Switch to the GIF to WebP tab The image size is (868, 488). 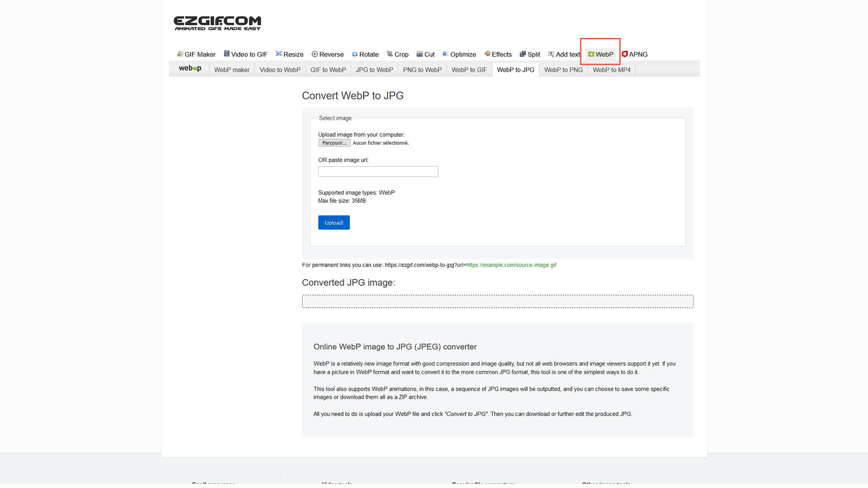[328, 70]
